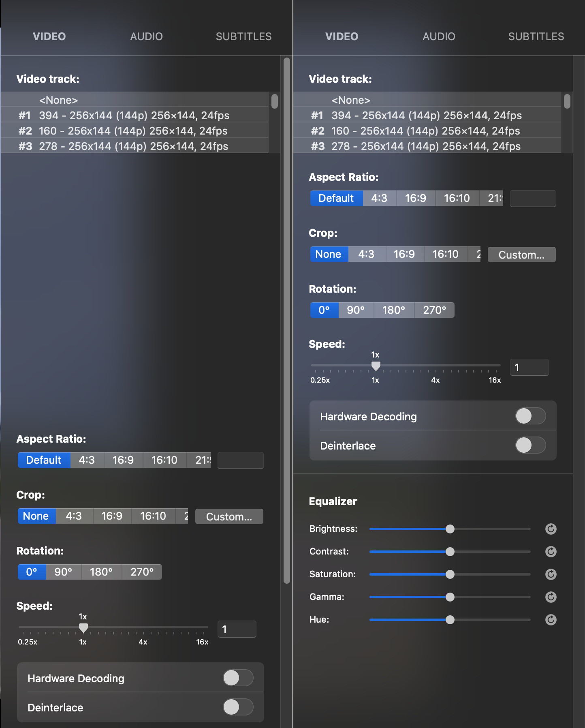Choose 16:9 aspect ratio in the left panel
The image size is (585, 728).
click(123, 460)
